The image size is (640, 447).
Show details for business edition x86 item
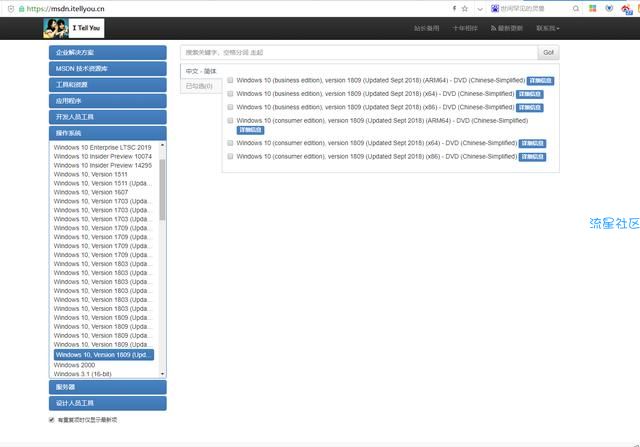[530, 108]
